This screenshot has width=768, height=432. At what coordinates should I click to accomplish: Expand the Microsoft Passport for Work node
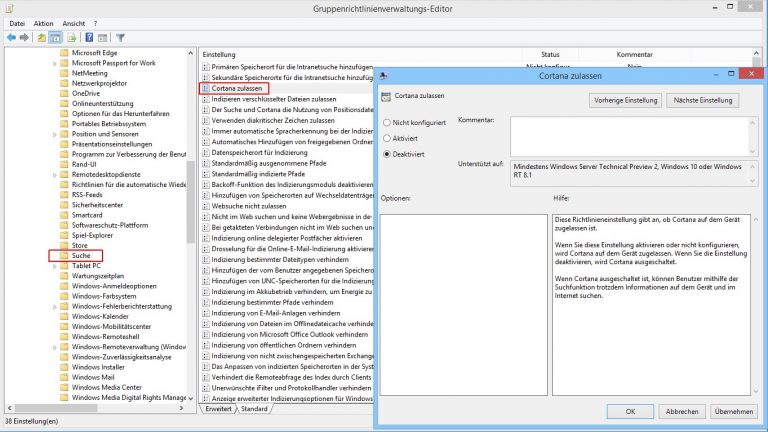click(x=55, y=64)
